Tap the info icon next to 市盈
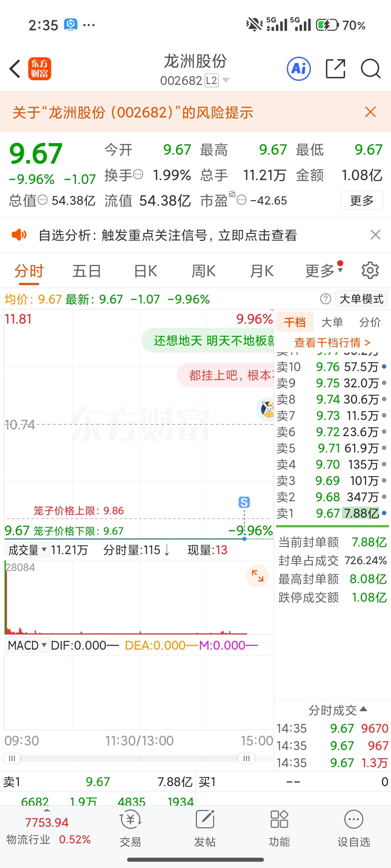Image resolution: width=391 pixels, height=868 pixels. pyautogui.click(x=242, y=200)
